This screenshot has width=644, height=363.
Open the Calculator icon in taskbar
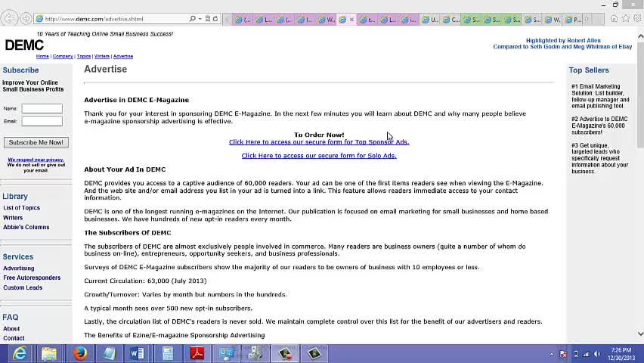click(x=168, y=353)
